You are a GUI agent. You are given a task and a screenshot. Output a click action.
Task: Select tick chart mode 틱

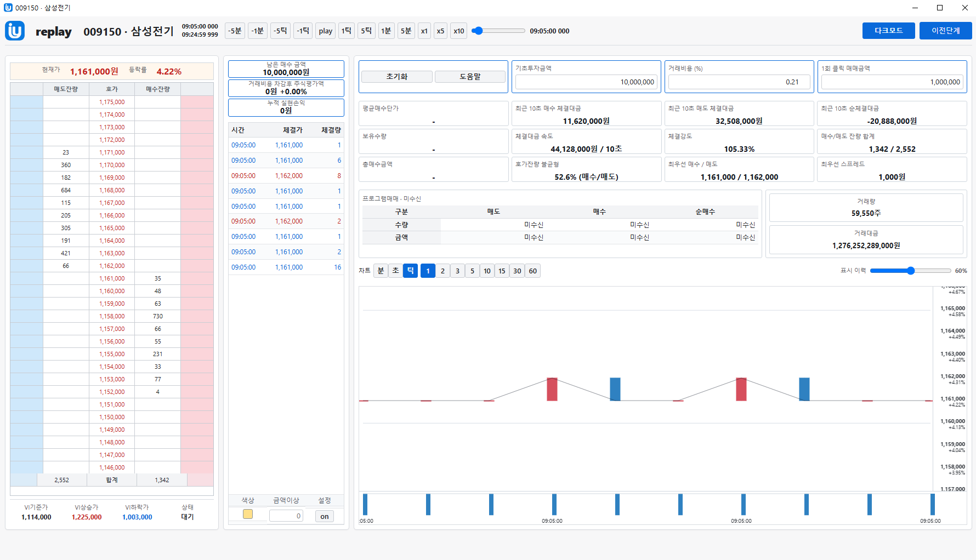click(411, 271)
